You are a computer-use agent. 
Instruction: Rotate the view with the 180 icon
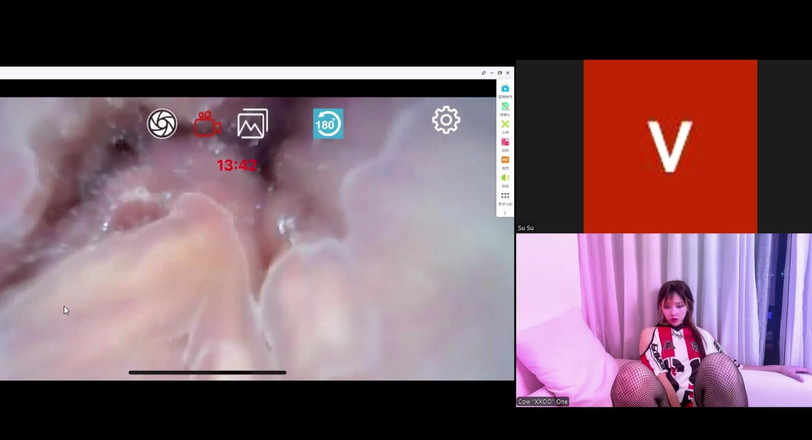328,124
